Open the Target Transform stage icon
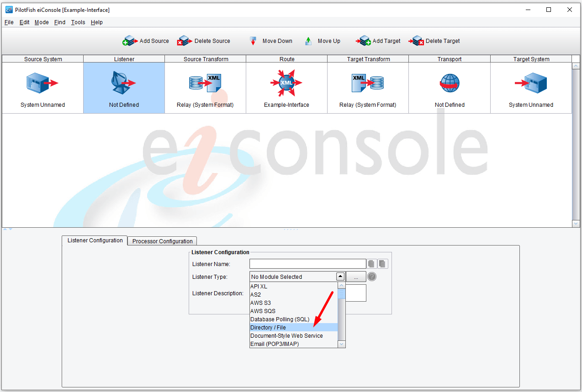582x392 pixels. tap(368, 83)
